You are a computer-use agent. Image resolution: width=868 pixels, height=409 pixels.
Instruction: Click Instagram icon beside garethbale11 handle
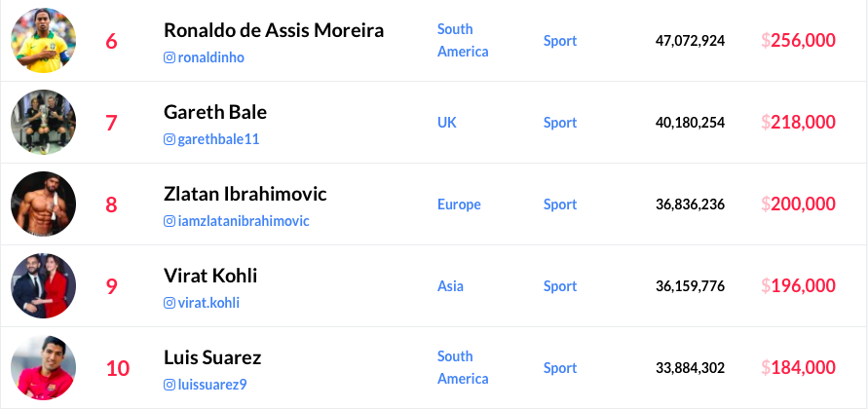click(x=170, y=139)
